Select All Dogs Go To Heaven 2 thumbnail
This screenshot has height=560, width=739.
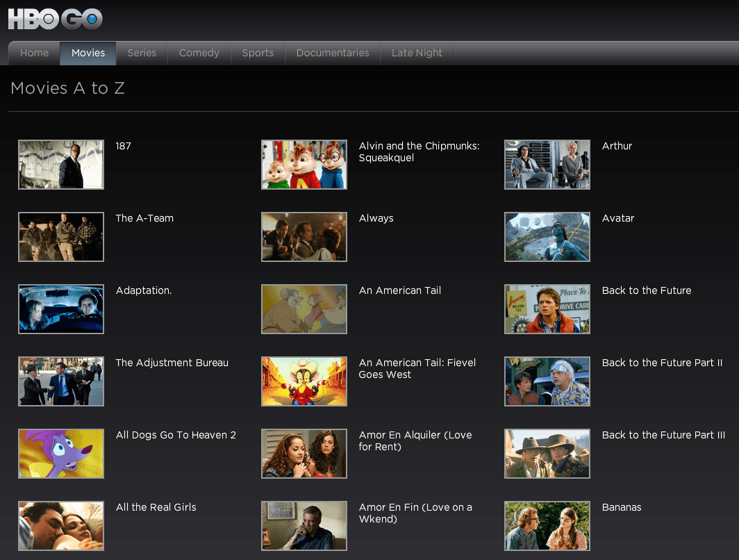click(x=61, y=454)
